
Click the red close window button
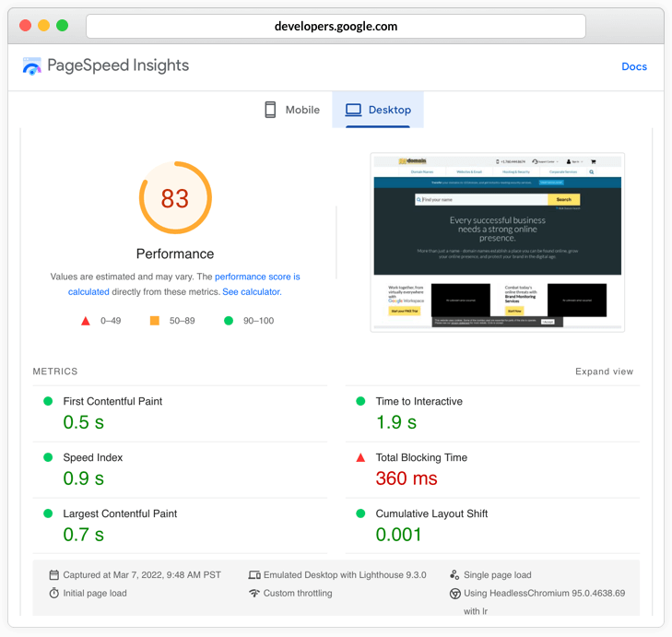click(25, 26)
